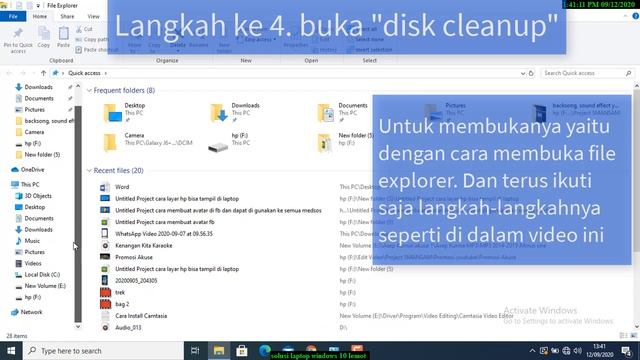
Task: Click the hp (F:) drive icon
Action: [218, 147]
